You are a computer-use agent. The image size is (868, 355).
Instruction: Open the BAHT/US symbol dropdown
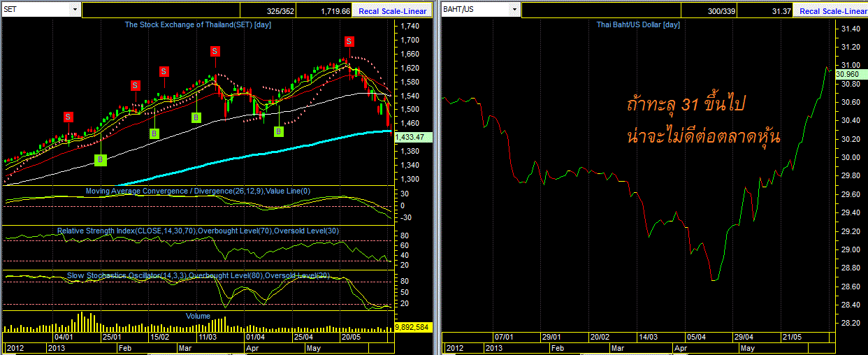(x=514, y=10)
